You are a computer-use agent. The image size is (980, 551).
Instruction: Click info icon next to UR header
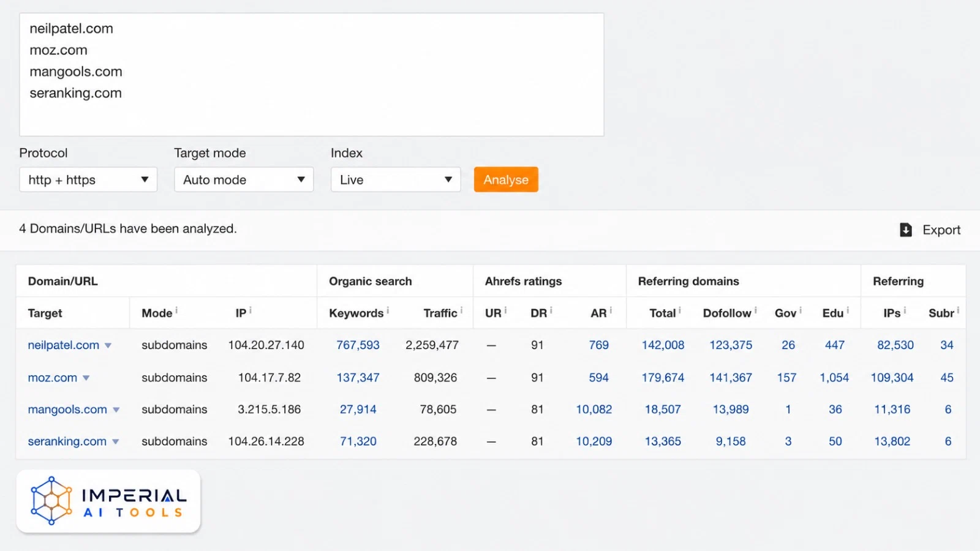(x=505, y=310)
